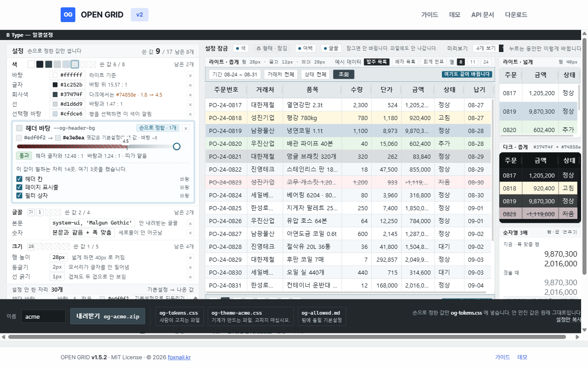Screen dimensions: 588x368
Task: Click the 조회 search button
Action: point(344,75)
